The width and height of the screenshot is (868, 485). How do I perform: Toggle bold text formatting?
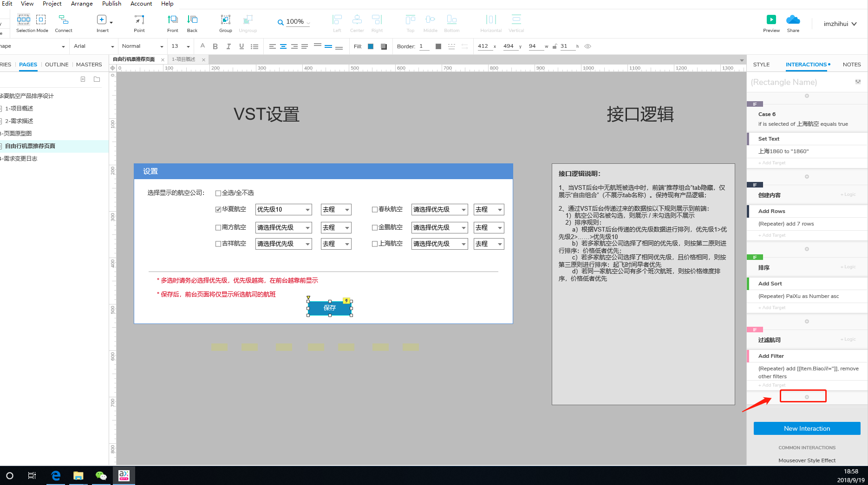pos(215,46)
